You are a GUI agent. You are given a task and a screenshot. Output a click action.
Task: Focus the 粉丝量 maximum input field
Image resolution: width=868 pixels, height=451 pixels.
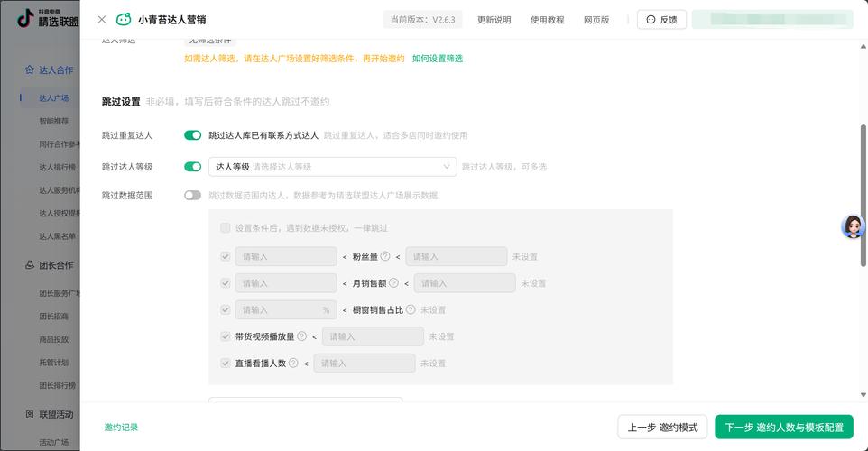[457, 256]
